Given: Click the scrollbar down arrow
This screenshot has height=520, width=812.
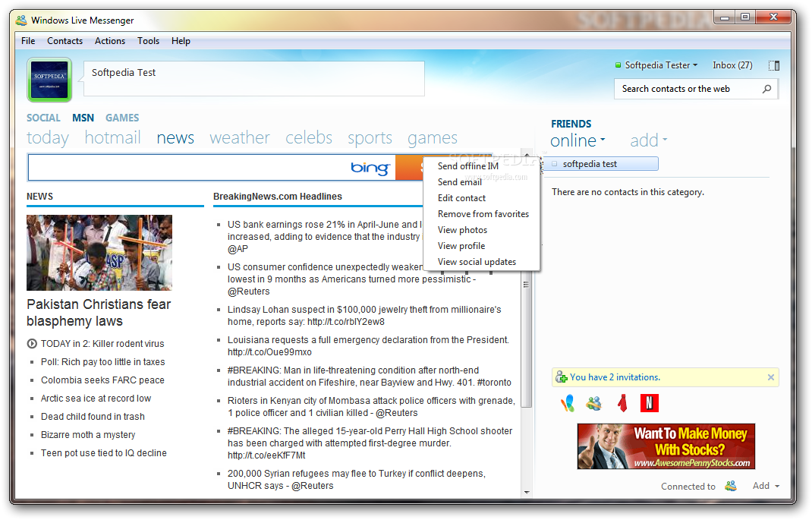Looking at the screenshot, I should point(526,492).
